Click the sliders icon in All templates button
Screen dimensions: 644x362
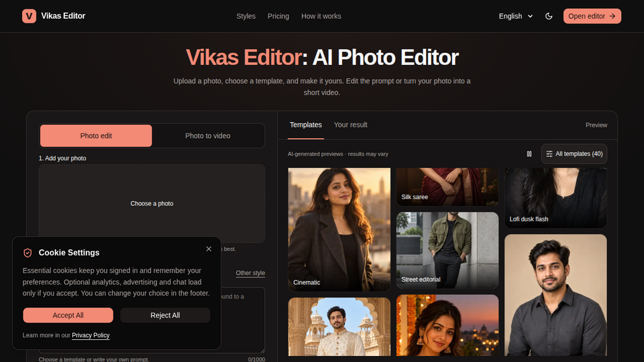tap(549, 154)
